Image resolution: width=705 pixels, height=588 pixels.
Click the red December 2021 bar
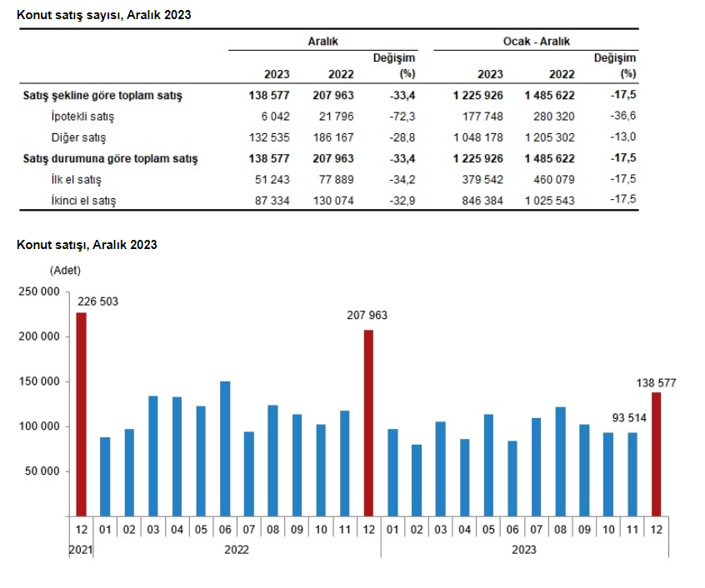[81, 414]
